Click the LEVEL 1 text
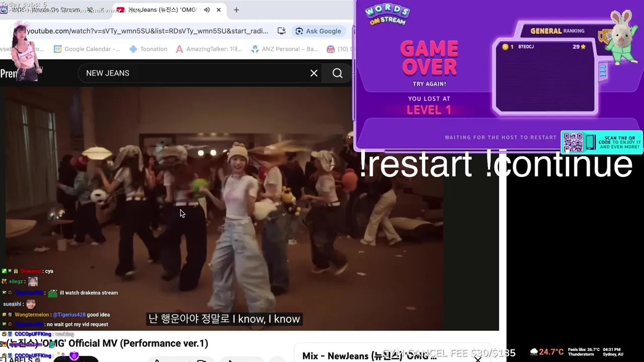Viewport: 644px width, 362px height. (429, 110)
